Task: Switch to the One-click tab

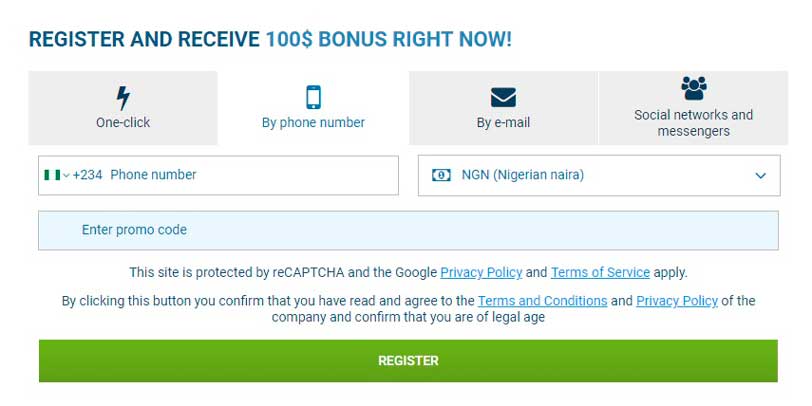Action: [x=123, y=109]
